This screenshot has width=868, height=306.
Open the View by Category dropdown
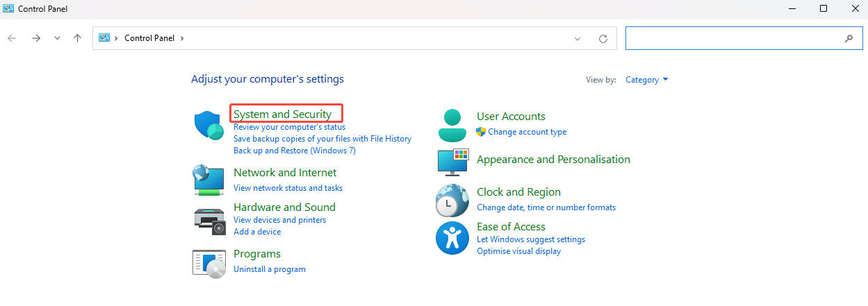pos(646,80)
